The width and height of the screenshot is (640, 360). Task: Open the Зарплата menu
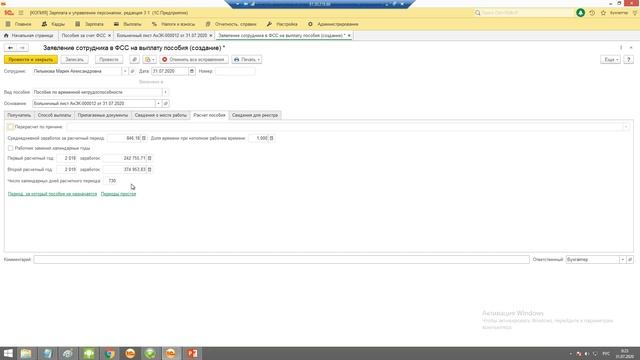point(89,24)
